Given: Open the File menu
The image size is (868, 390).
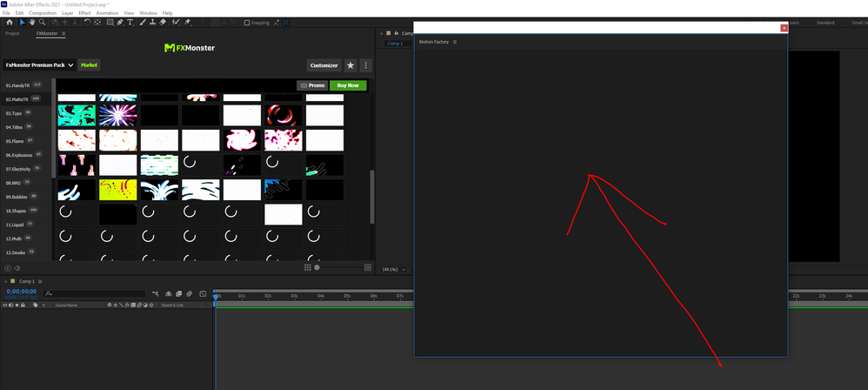Looking at the screenshot, I should point(6,13).
